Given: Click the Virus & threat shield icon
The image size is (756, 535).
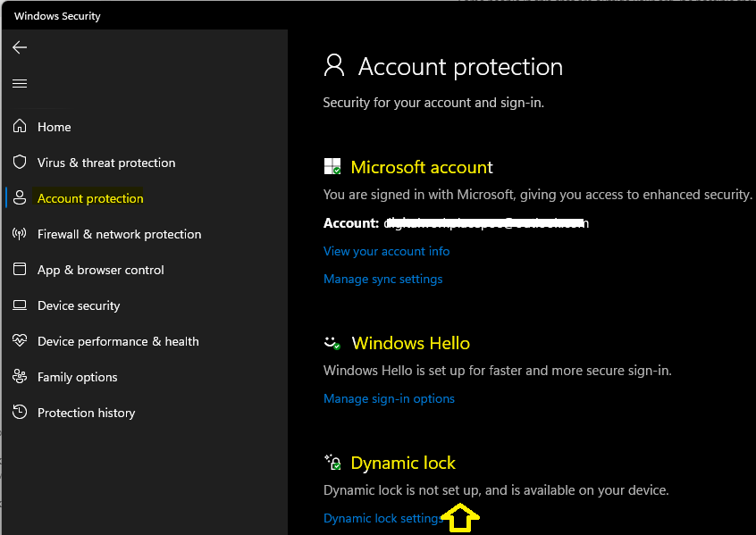Looking at the screenshot, I should [20, 162].
